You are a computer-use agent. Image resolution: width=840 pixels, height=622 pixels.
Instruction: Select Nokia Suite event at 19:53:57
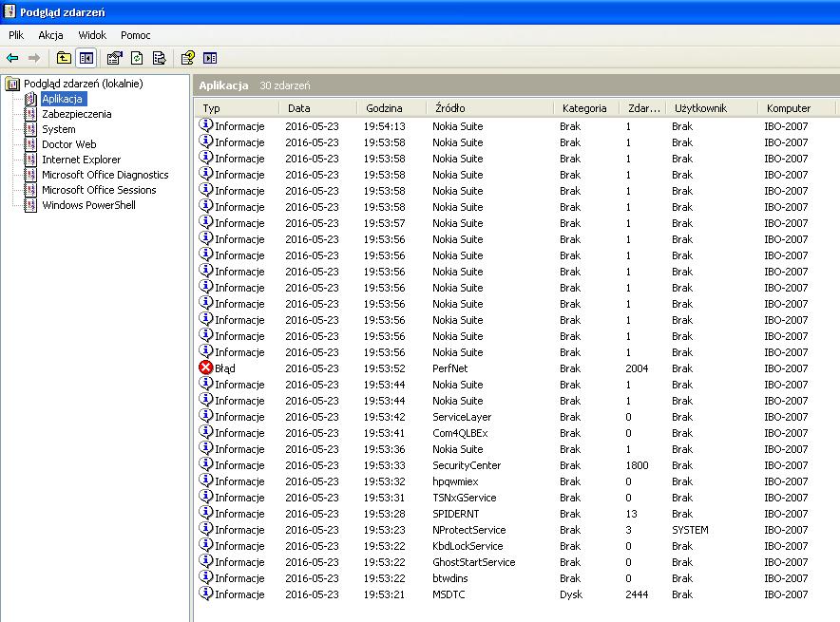[x=516, y=222]
